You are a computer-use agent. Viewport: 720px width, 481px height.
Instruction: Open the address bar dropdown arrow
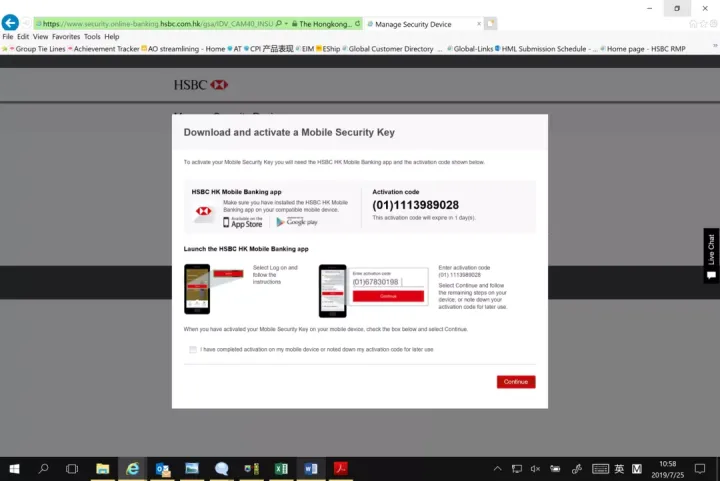coord(286,23)
